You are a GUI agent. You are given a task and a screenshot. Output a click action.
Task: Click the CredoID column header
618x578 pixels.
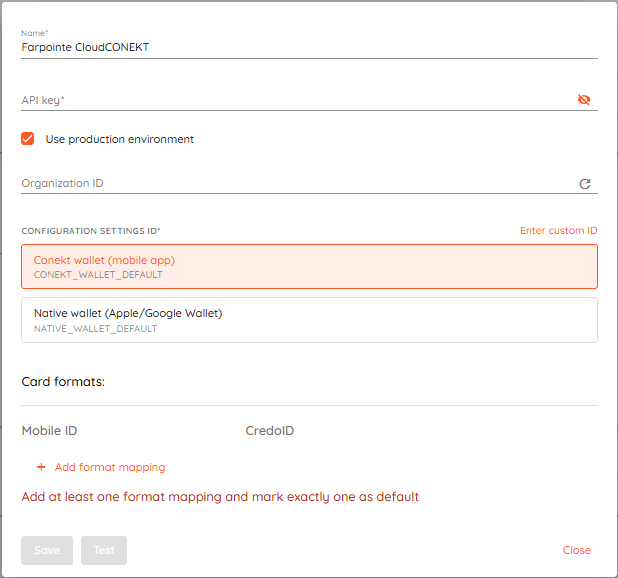tap(270, 431)
